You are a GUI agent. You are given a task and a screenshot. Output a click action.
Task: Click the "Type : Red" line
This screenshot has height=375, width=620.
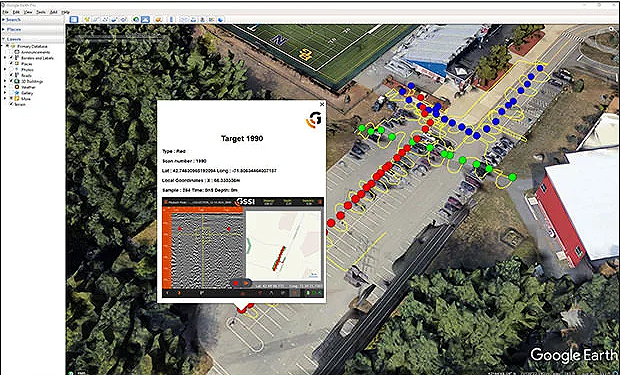pyautogui.click(x=174, y=151)
